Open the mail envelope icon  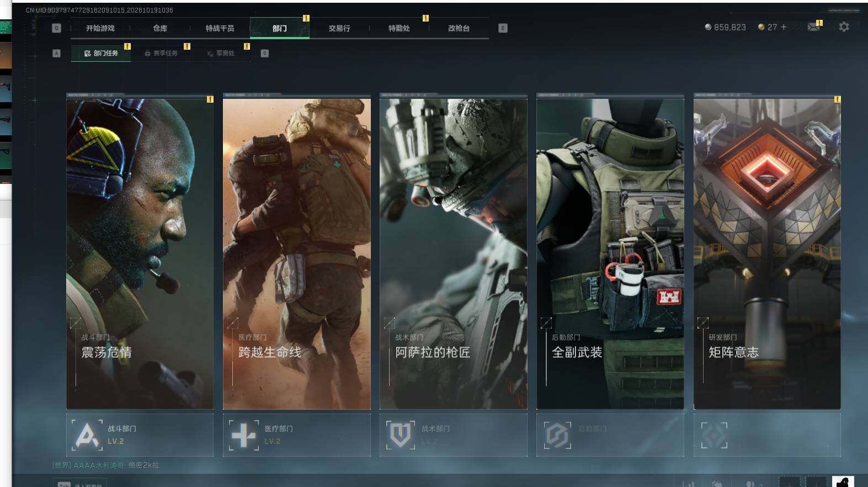coord(813,27)
